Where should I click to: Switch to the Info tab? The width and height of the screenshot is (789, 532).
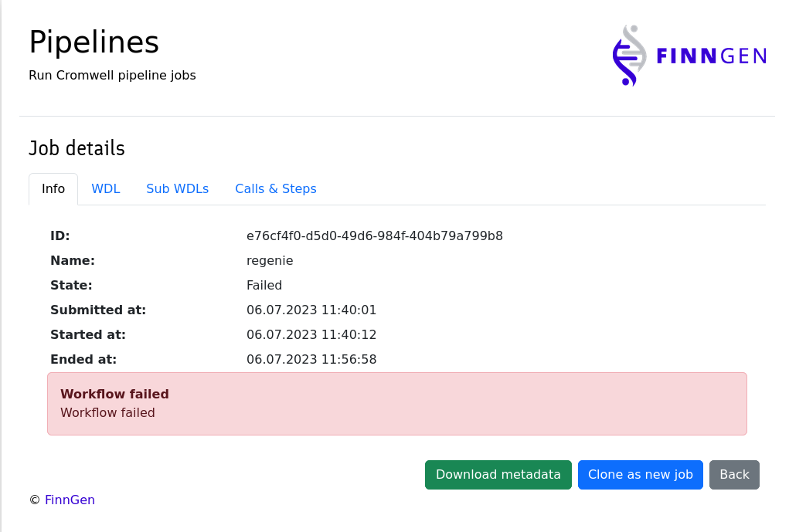(x=53, y=189)
